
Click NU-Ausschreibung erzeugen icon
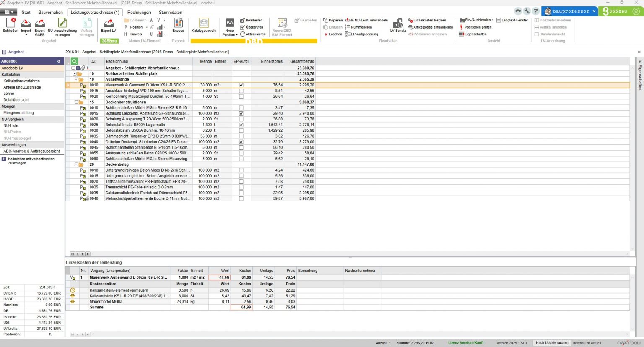(62, 23)
